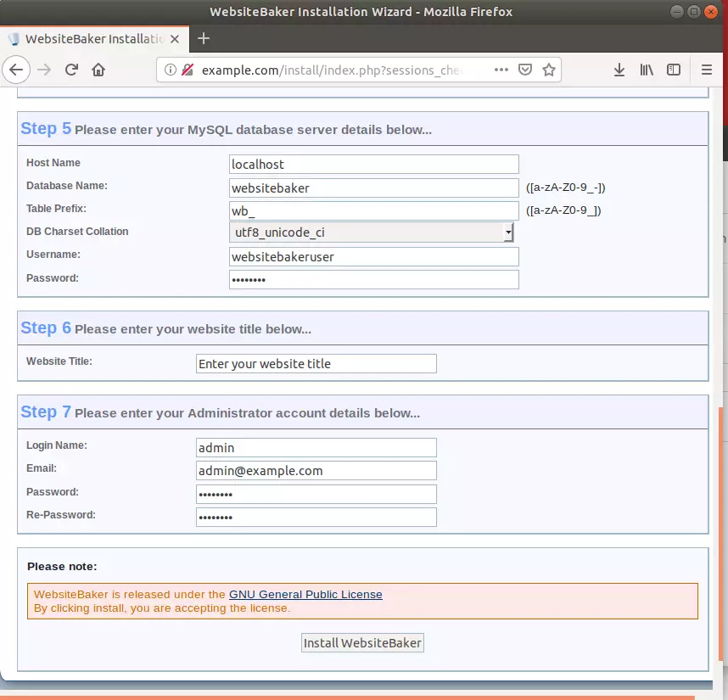The image size is (728, 700).
Task: Click the Re-Password field
Action: 316,517
